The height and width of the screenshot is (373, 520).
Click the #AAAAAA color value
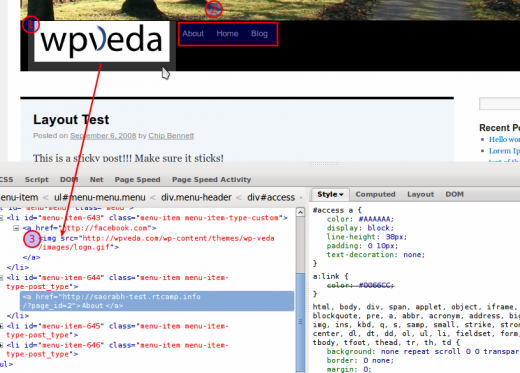click(376, 219)
